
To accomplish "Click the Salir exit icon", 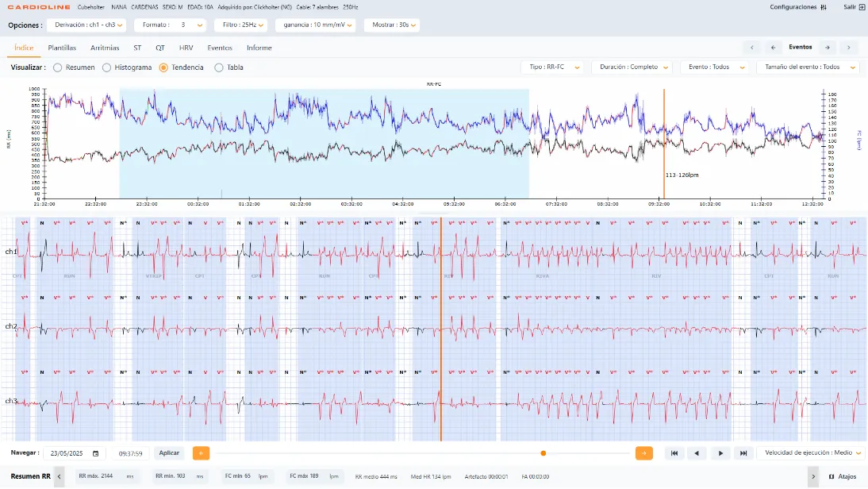I will [x=862, y=7].
